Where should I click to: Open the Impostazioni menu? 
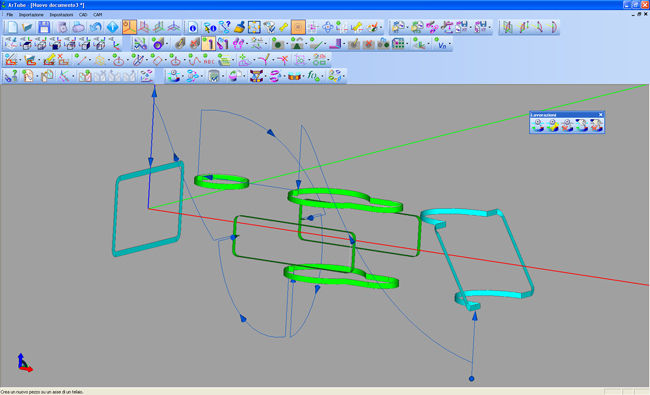[x=61, y=15]
